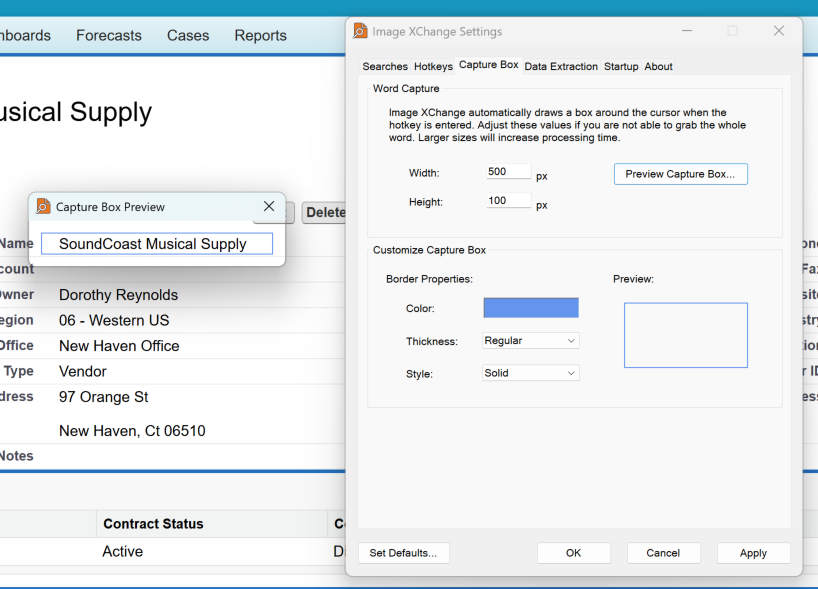Viewport: 818px width, 589px height.
Task: Click the Set Defaults button
Action: [403, 553]
